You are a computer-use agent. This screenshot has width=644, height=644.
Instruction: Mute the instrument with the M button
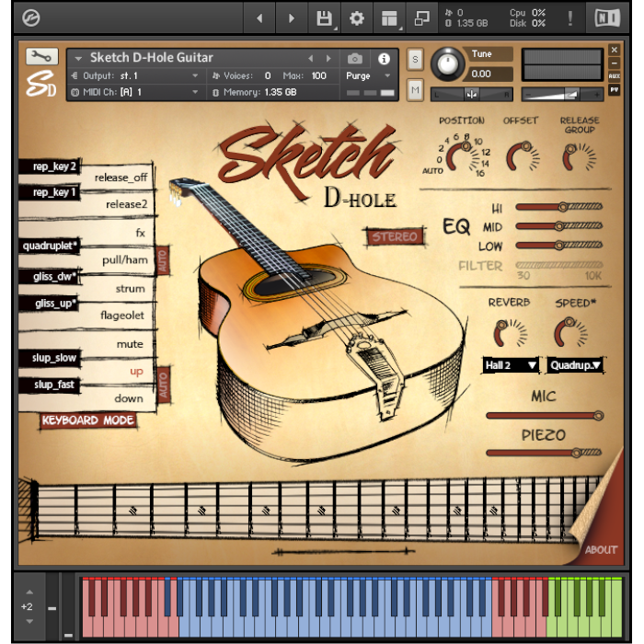[415, 90]
